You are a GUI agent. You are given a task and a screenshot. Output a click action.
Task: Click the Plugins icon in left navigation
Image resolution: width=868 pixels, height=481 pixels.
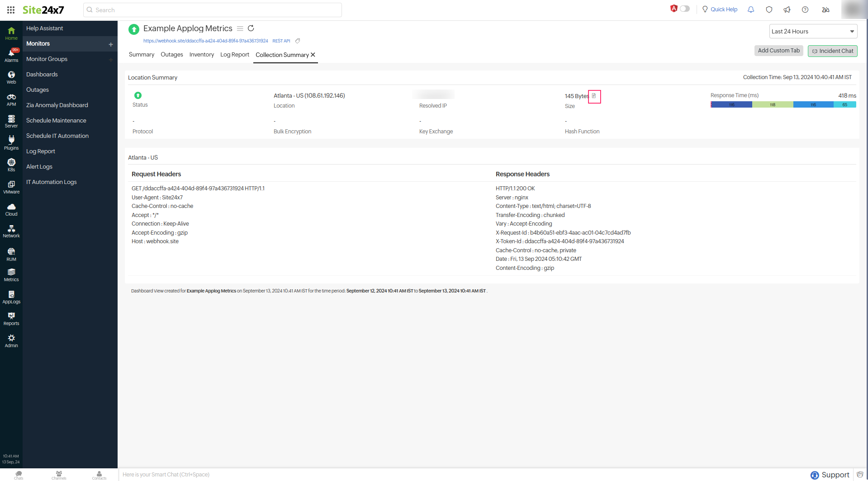point(11,142)
